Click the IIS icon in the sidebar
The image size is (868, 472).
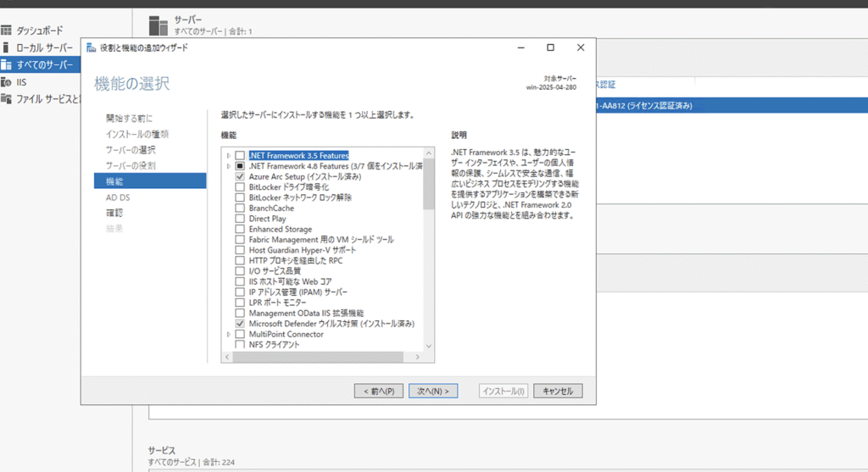tap(6, 82)
